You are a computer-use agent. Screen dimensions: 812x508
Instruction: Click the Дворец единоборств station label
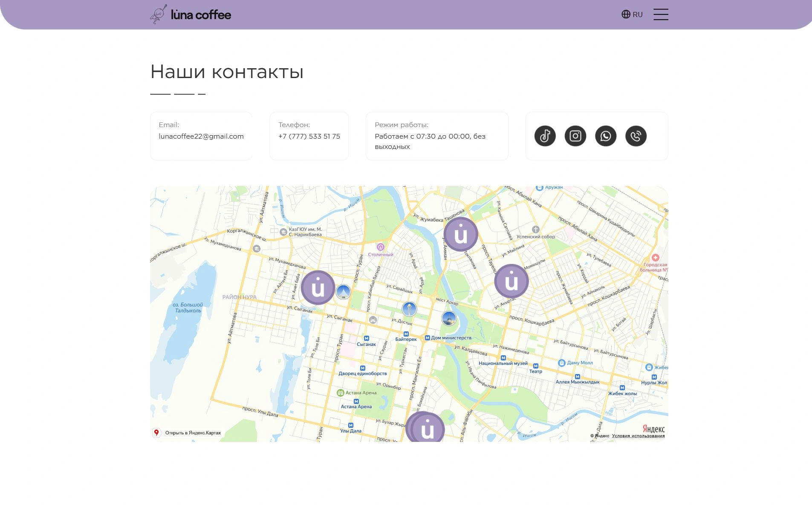click(x=363, y=374)
